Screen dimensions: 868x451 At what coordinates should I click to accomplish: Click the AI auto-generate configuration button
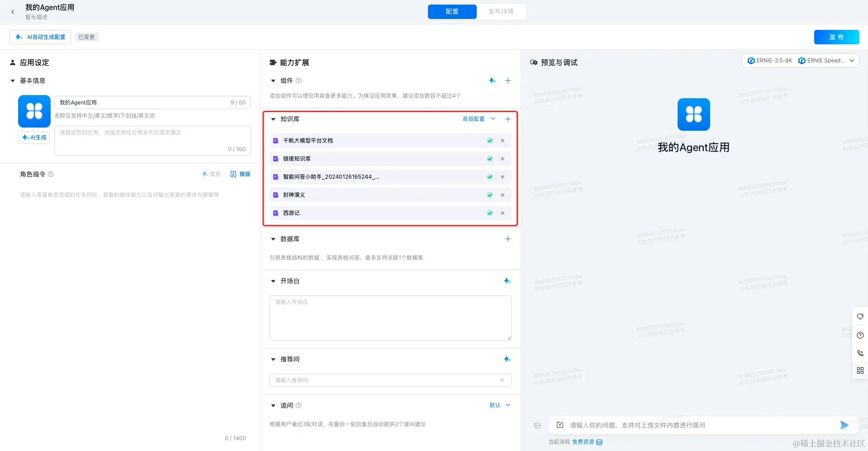tap(40, 37)
